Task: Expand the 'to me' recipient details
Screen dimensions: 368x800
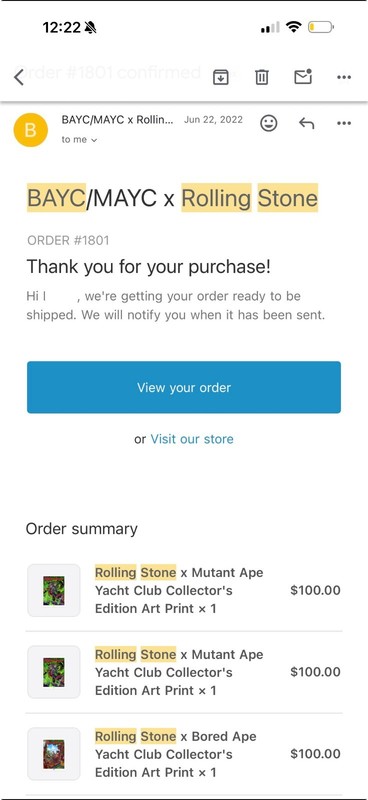Action: point(79,139)
